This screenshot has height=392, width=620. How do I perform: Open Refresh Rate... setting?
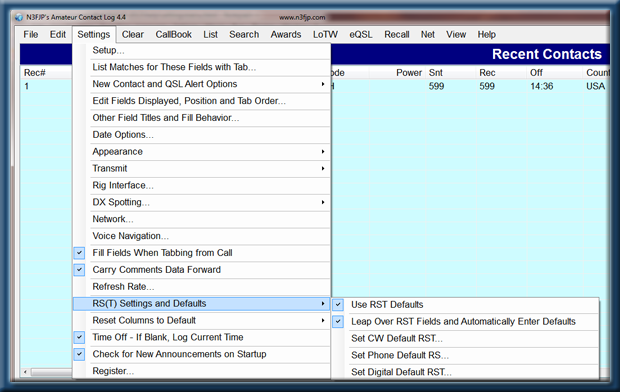coord(202,287)
